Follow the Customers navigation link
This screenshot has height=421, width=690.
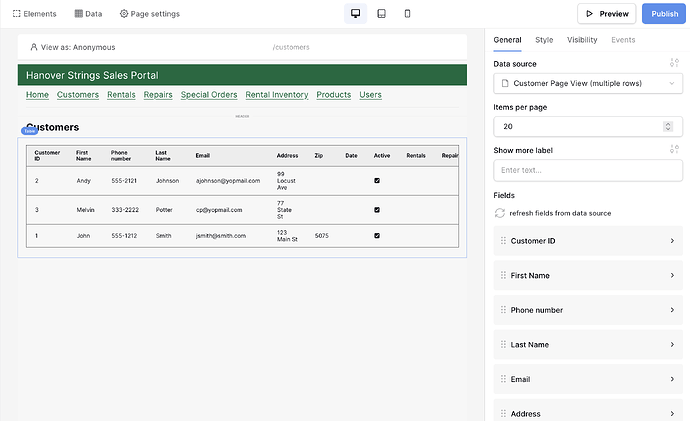click(77, 95)
